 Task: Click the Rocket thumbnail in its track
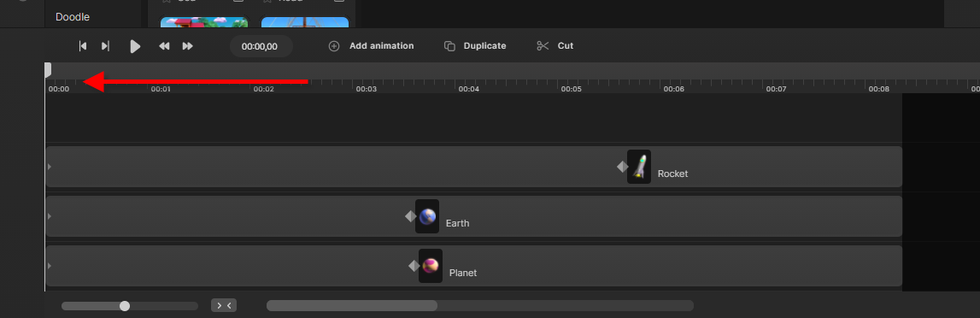pos(639,167)
